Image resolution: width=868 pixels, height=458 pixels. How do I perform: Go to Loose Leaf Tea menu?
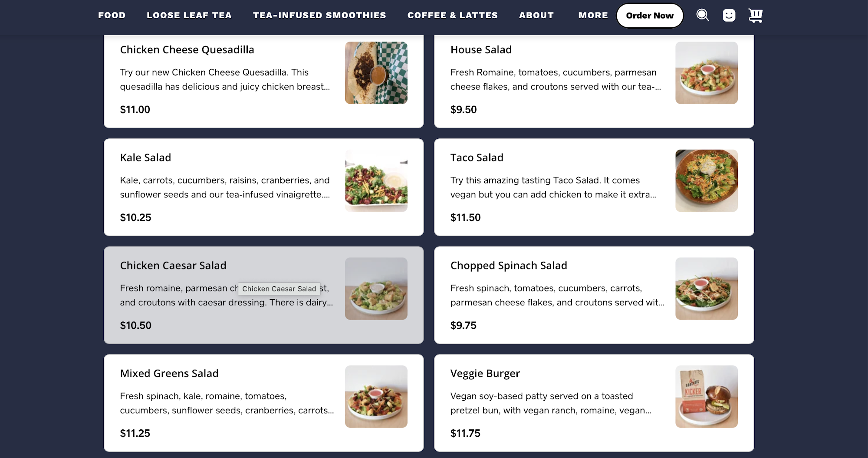click(x=189, y=15)
